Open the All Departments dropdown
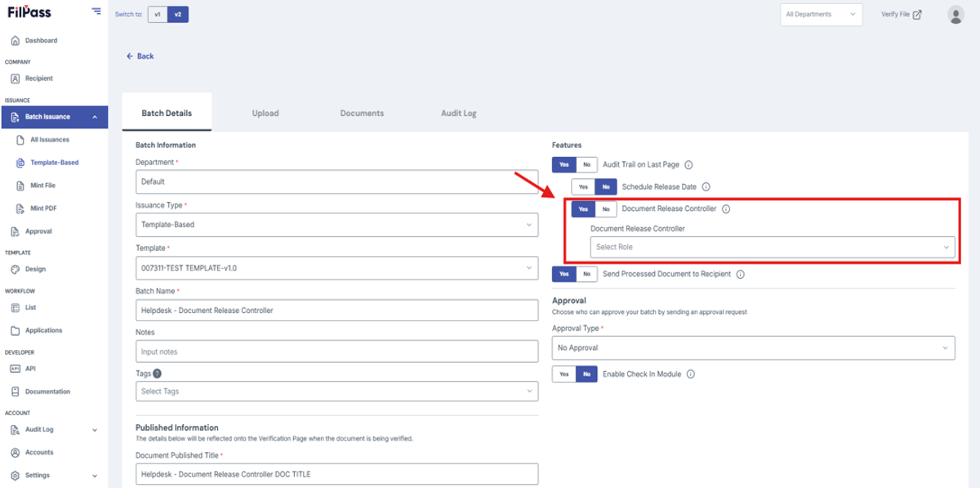The width and height of the screenshot is (980, 488). pyautogui.click(x=821, y=14)
